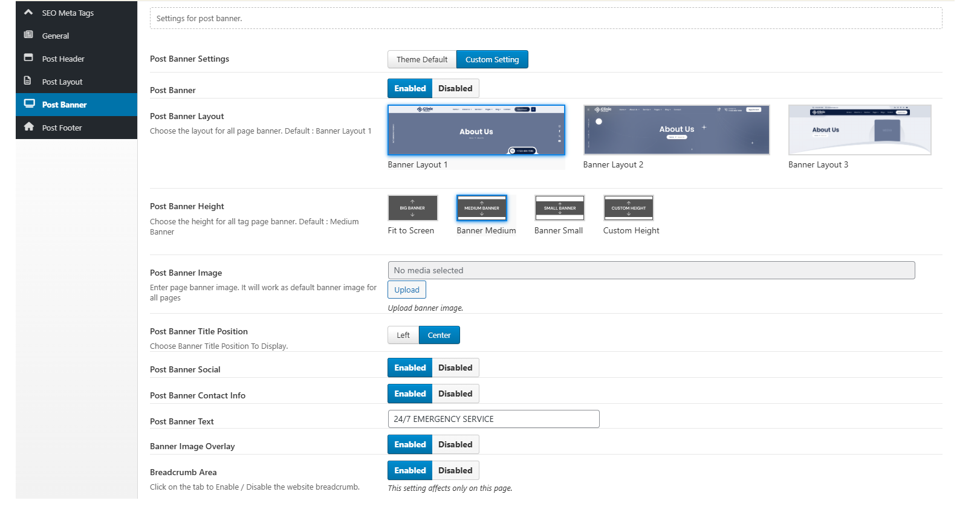Disable the Post Banner option

455,88
